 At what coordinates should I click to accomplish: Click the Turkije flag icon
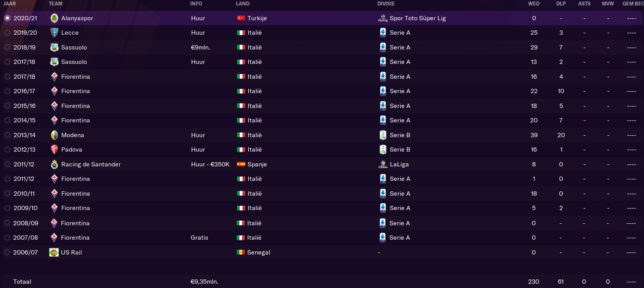[241, 18]
